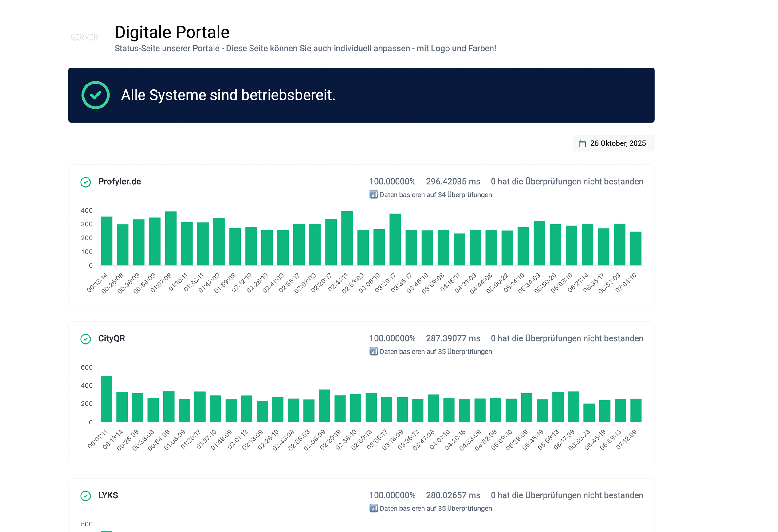Click the LYKS status check icon
The image size is (778, 532).
pos(86,496)
